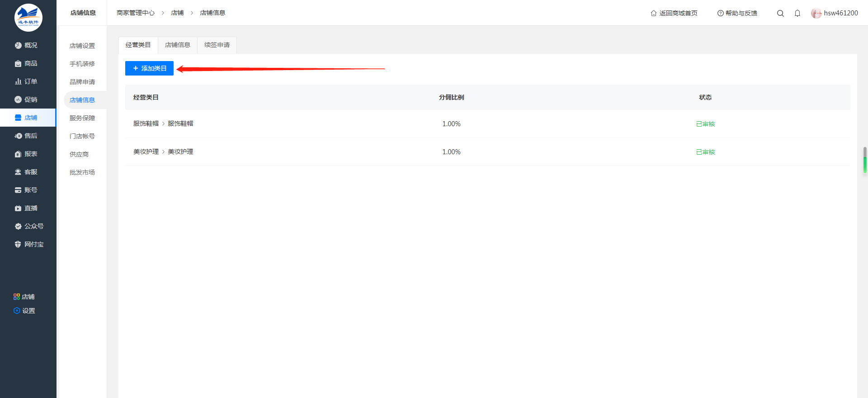Select 品牌申请 in the submenu
This screenshot has height=398, width=868.
pos(82,82)
